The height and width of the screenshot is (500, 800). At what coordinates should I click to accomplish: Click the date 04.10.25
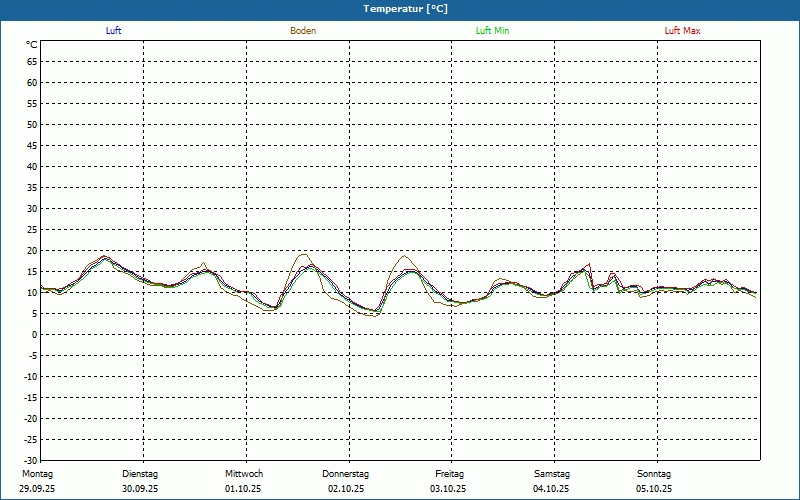pos(551,489)
